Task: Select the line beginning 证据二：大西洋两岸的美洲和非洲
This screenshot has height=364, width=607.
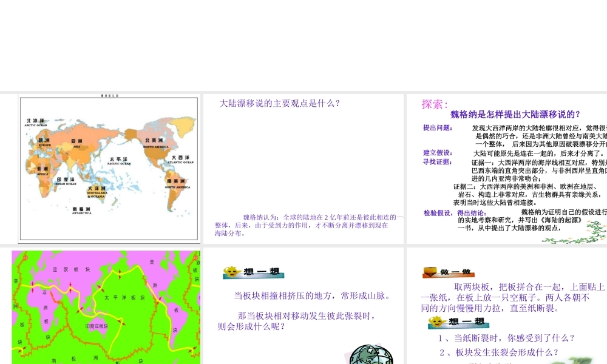Action: pos(526,186)
